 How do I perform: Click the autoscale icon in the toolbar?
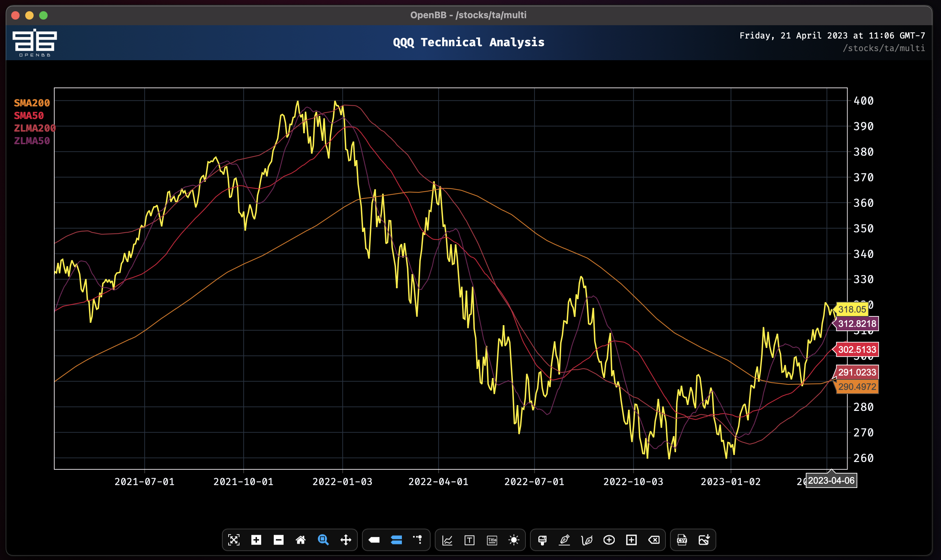click(233, 540)
